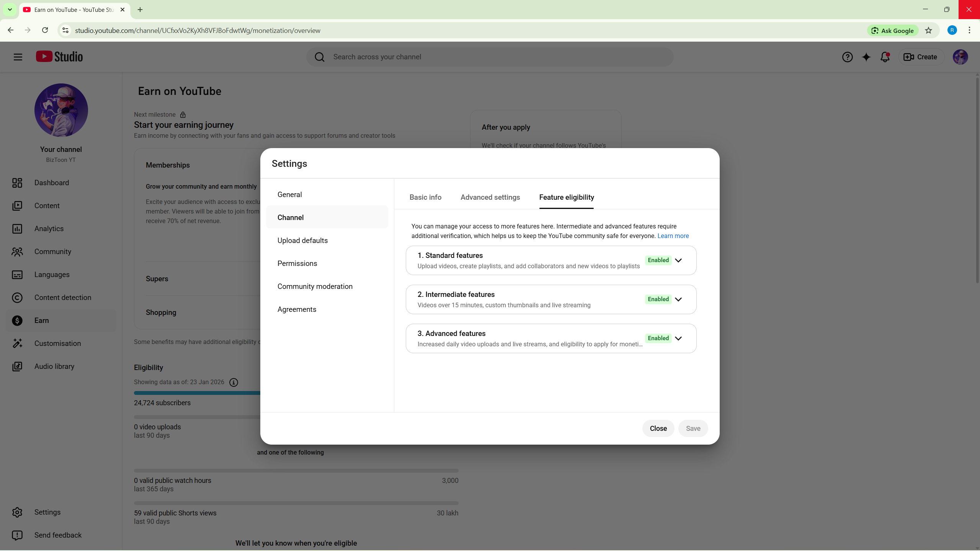Expand the Standard features section
Screen dimensions: 980x551
coord(678,261)
